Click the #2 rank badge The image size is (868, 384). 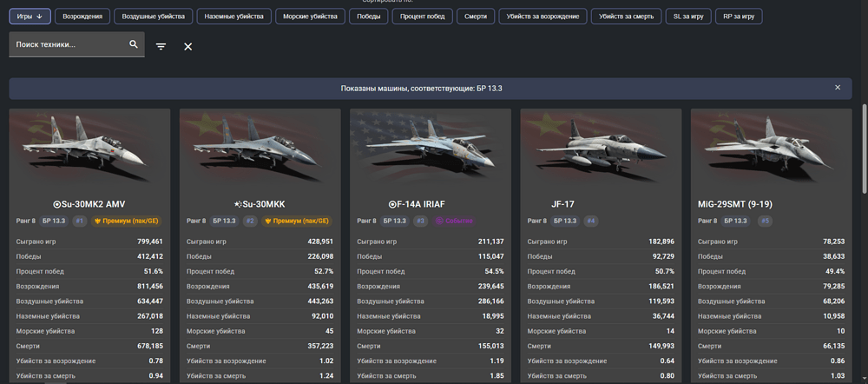(x=250, y=221)
